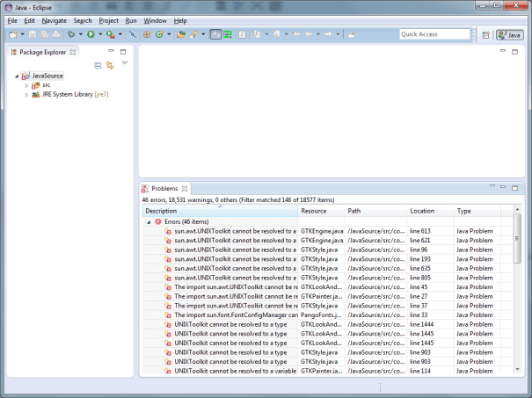
Task: Collapse the JavaSource project node
Action: click(x=17, y=76)
